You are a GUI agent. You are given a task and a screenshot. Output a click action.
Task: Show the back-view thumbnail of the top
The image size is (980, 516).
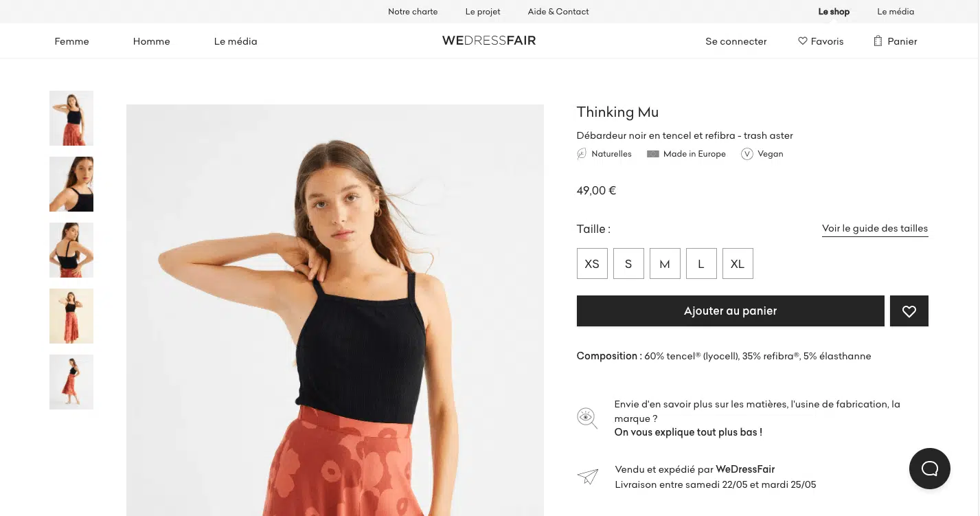tap(71, 250)
